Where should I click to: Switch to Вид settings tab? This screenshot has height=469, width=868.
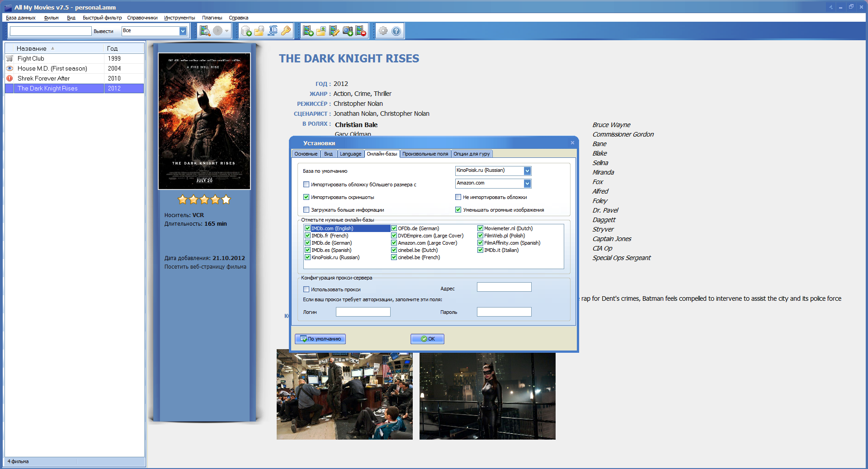point(328,154)
